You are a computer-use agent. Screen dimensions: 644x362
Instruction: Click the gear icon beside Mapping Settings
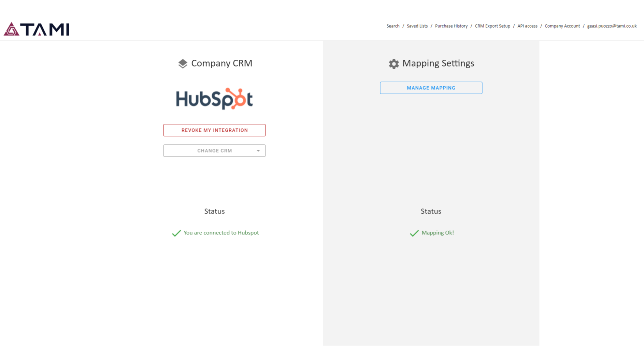click(x=393, y=63)
